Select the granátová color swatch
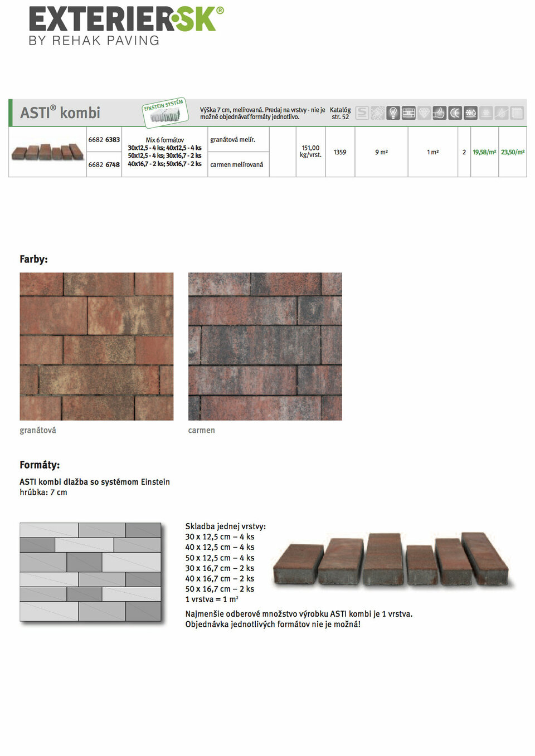 tap(96, 347)
